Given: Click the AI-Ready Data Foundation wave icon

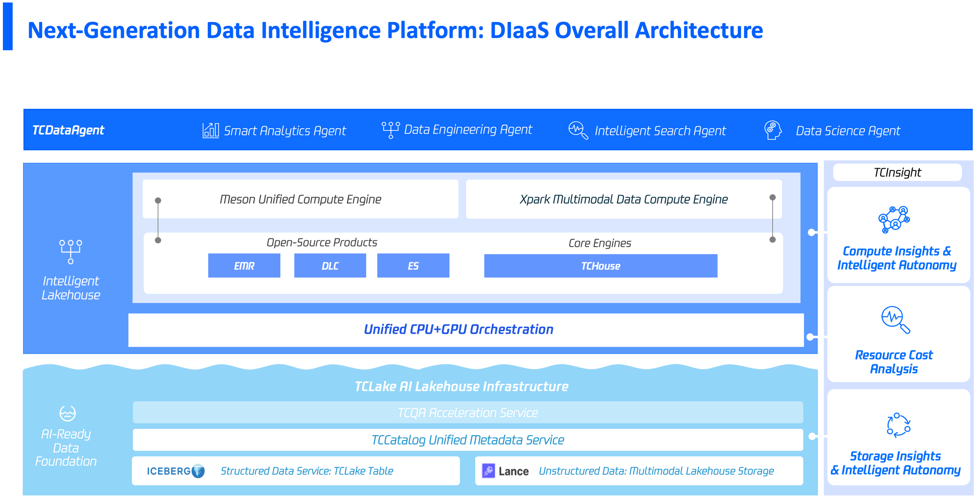Looking at the screenshot, I should pyautogui.click(x=67, y=413).
